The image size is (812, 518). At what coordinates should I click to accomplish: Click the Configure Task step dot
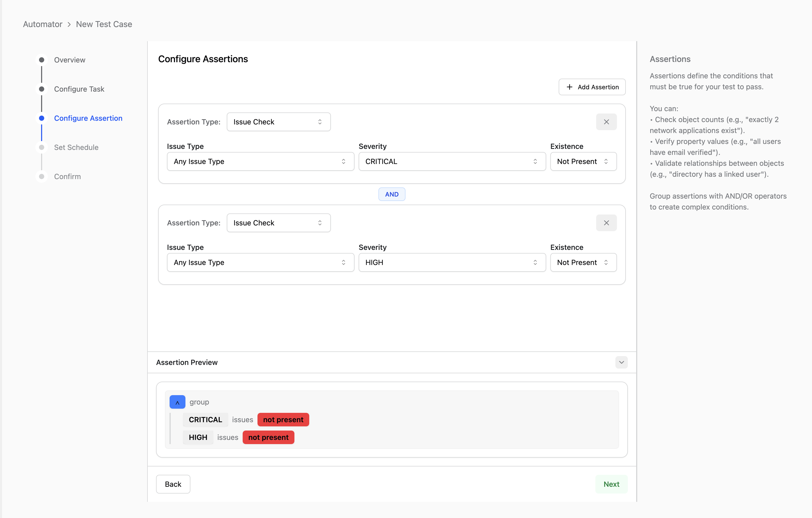pyautogui.click(x=41, y=89)
